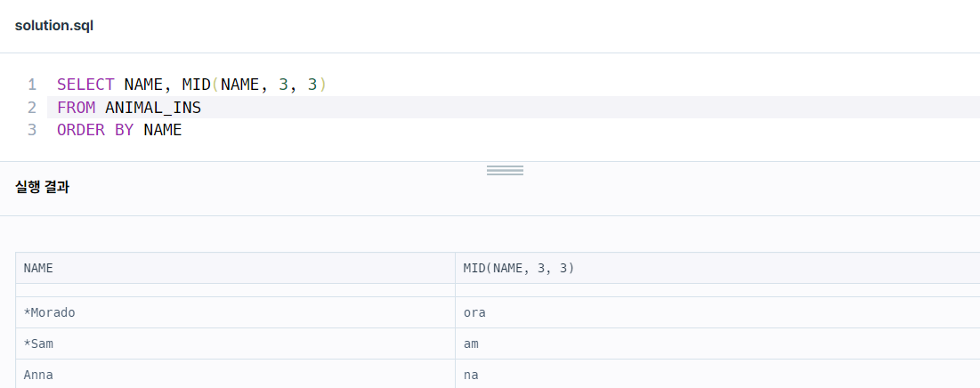Click NAME after ORDER BY on line 3
The image size is (980, 388).
(163, 130)
